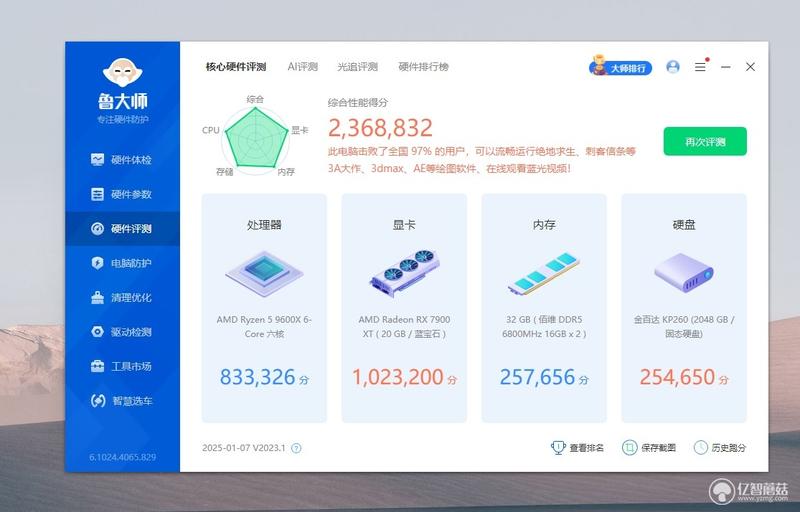Switch to the 硬件排行榜 tab
Image resolution: width=800 pixels, height=512 pixels.
(423, 67)
